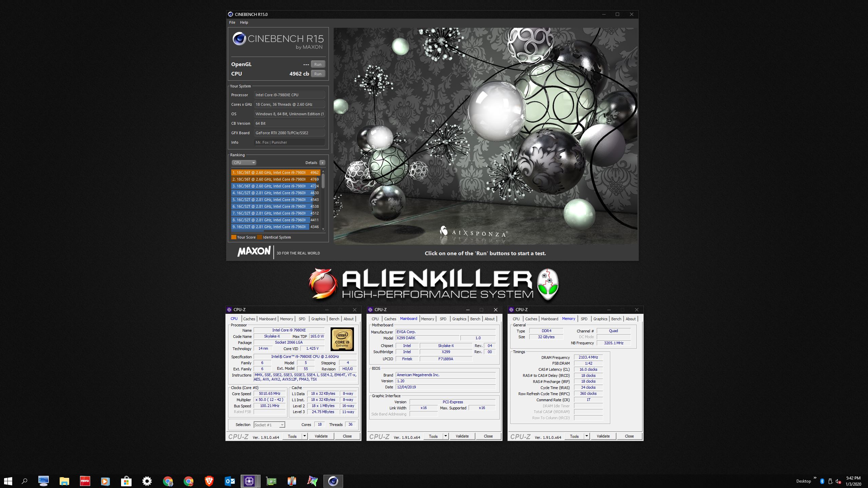This screenshot has height=488, width=868.
Task: Click the Nero taskbar icon
Action: tap(85, 481)
